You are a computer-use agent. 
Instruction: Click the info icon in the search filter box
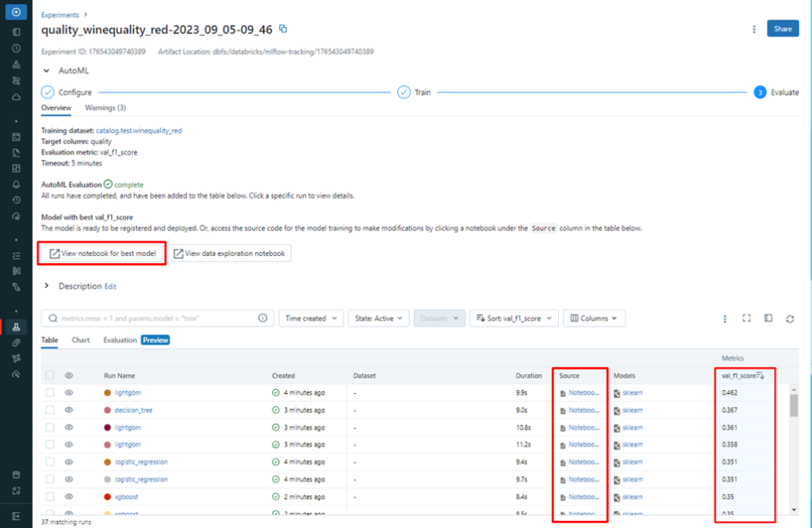262,317
